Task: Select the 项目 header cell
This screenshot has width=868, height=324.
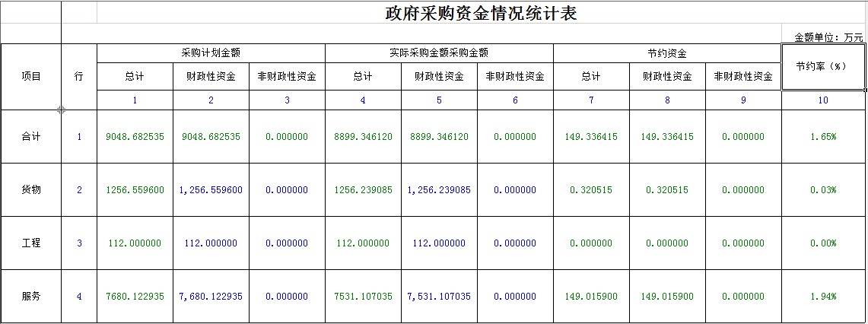Action: coord(31,77)
